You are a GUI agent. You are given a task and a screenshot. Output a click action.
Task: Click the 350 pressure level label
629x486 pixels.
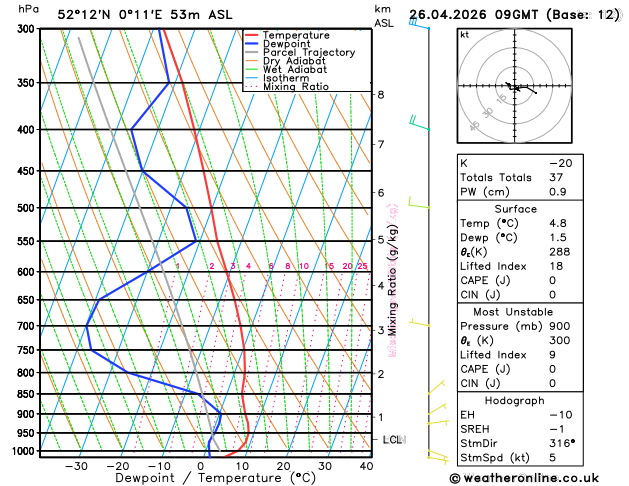(x=28, y=83)
